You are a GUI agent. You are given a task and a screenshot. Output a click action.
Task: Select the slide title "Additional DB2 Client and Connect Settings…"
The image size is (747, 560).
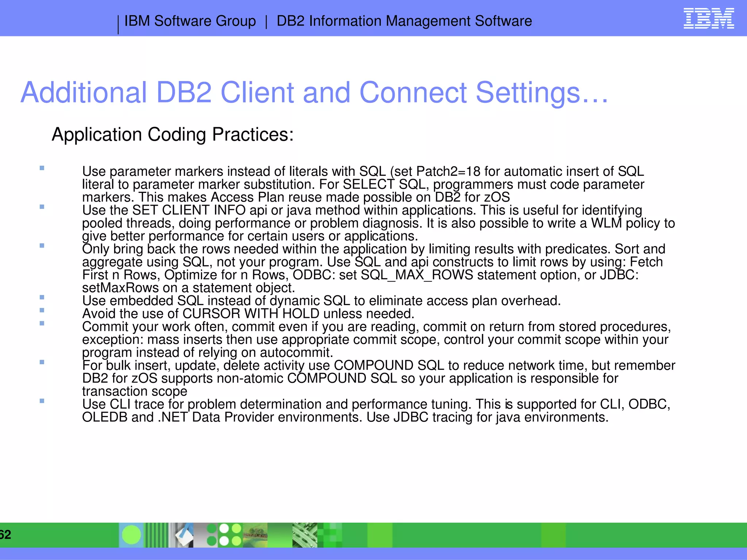(314, 93)
